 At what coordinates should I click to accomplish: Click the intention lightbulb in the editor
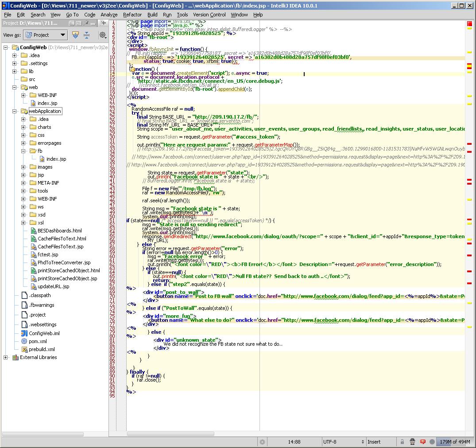click(x=132, y=70)
